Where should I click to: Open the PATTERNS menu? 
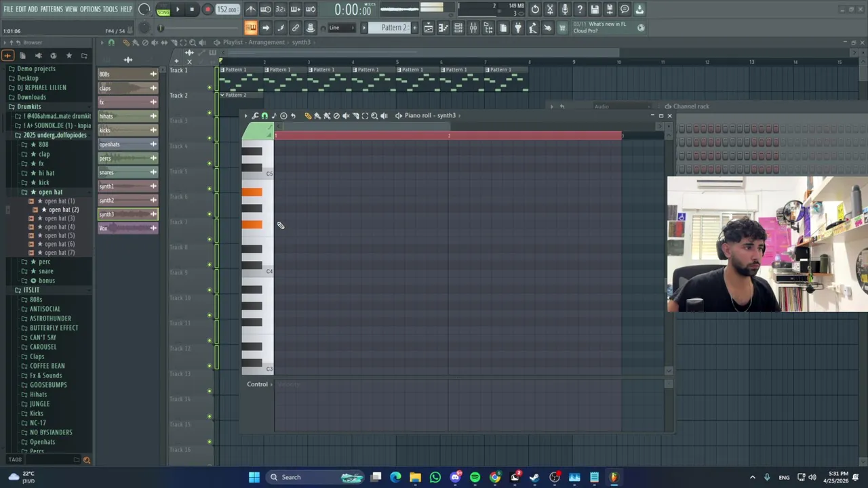tap(52, 9)
